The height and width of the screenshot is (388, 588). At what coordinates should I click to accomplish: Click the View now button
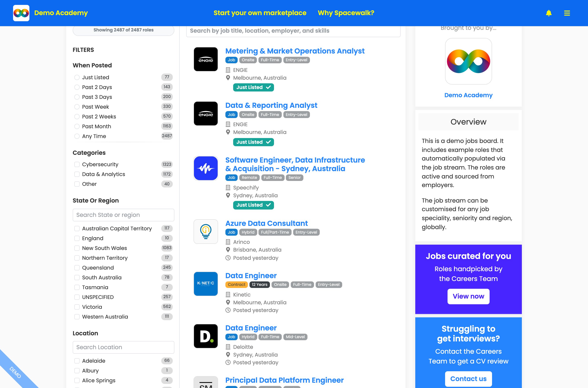pos(468,297)
